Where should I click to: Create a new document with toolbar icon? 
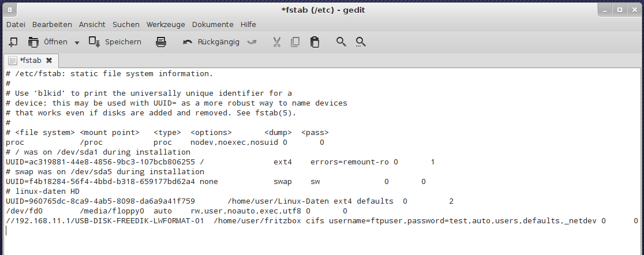click(x=13, y=42)
